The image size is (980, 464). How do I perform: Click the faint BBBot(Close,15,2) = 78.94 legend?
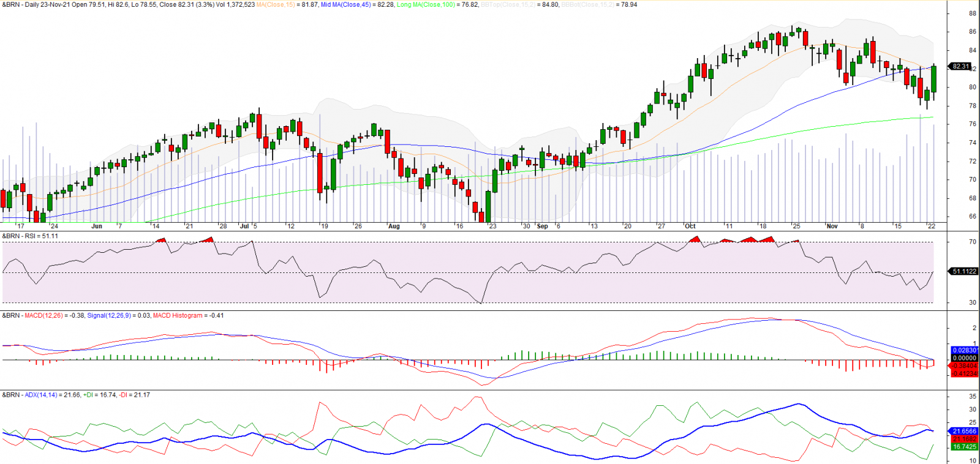(599, 4)
